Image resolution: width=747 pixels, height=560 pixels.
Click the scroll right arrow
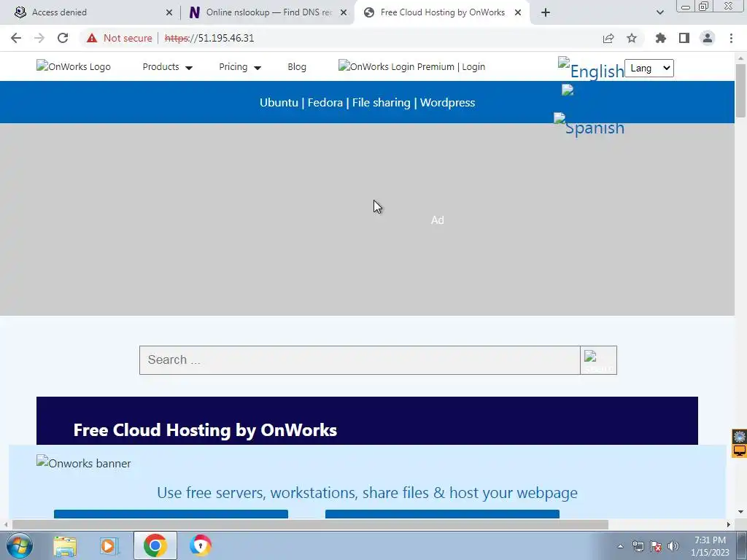click(x=729, y=525)
